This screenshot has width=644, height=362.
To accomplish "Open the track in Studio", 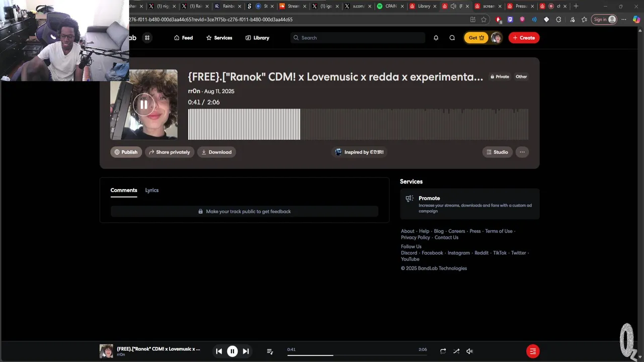I will 497,152.
